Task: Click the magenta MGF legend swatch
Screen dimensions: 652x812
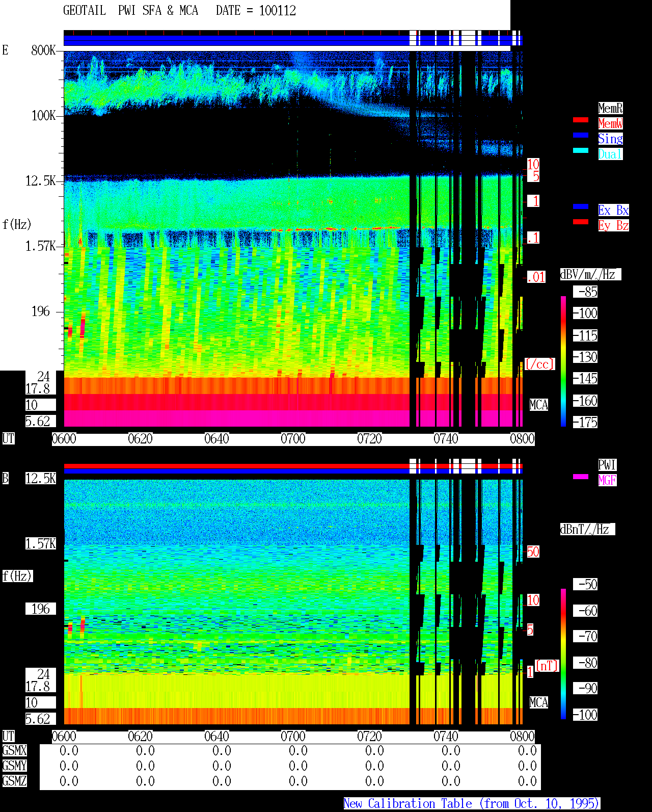Action: point(581,477)
